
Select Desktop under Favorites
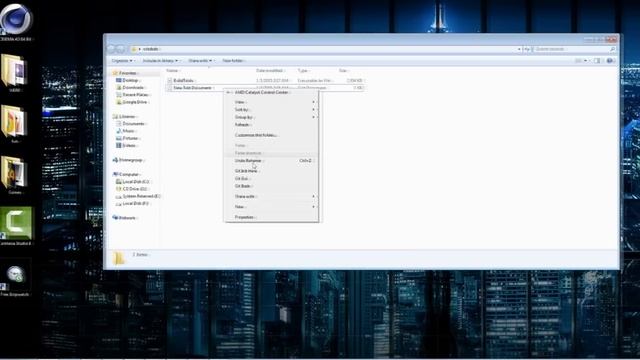[127, 80]
